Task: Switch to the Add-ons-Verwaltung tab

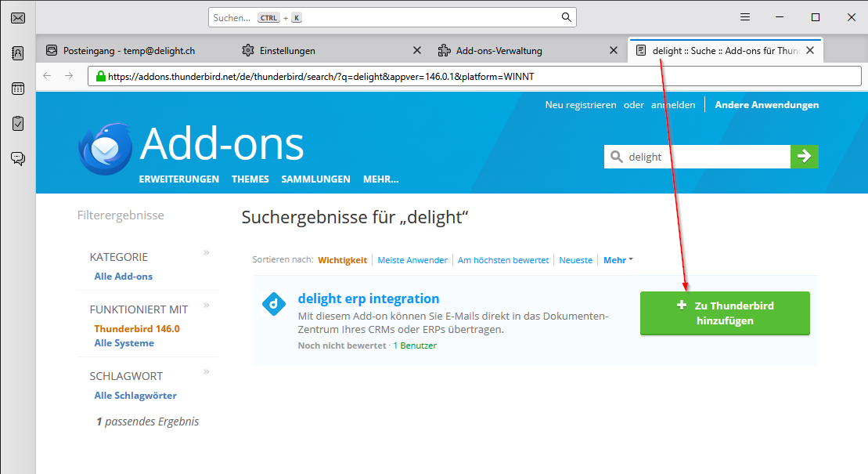Action: pyautogui.click(x=501, y=49)
